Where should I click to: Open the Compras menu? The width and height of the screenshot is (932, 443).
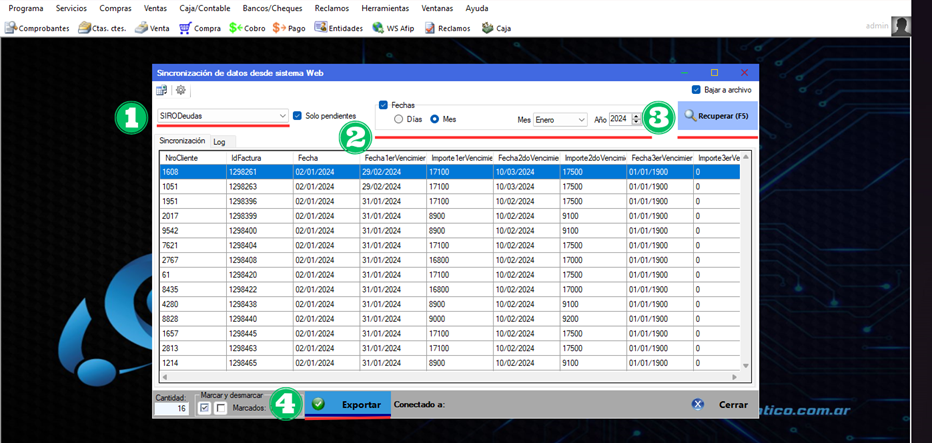[115, 8]
